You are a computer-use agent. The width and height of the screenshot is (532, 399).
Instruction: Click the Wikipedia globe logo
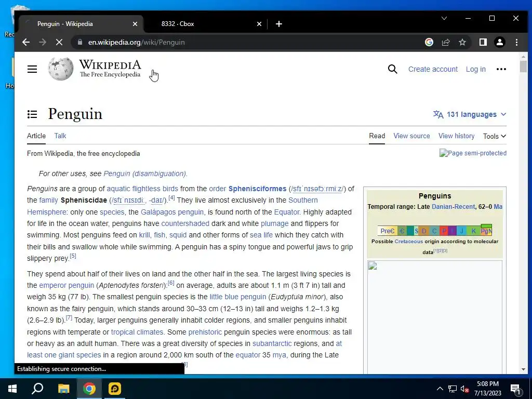point(61,69)
